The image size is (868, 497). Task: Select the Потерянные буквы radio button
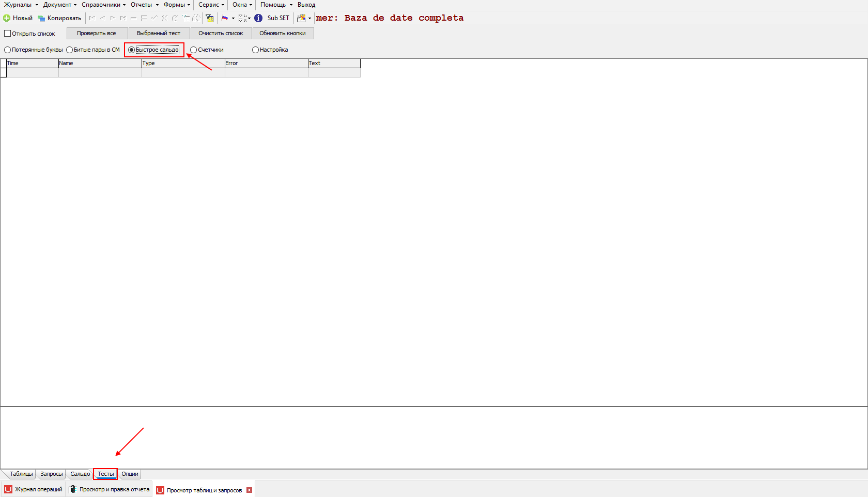(x=7, y=50)
